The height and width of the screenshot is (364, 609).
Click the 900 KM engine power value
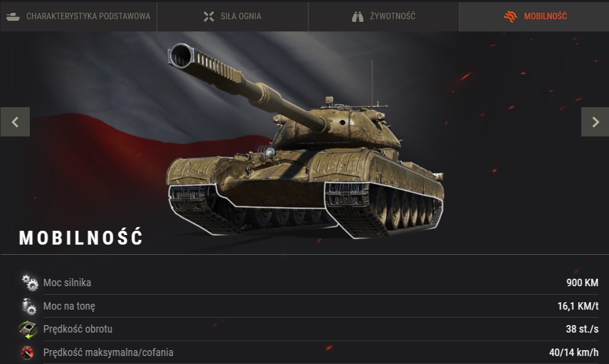pos(582,282)
